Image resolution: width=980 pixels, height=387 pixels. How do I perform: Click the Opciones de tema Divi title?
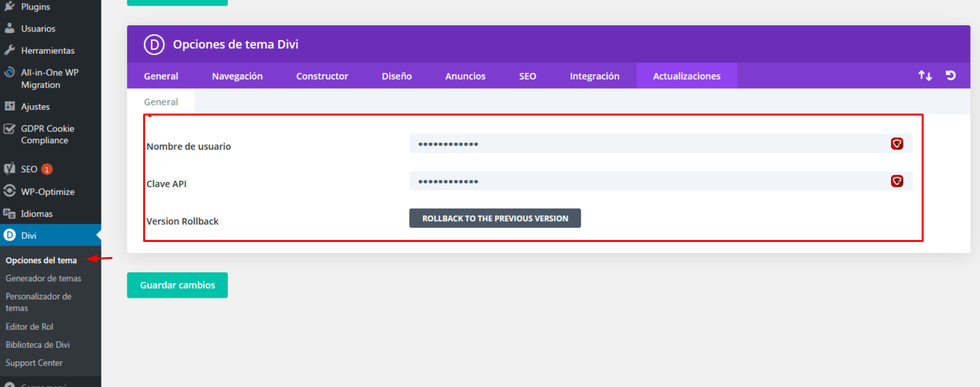coord(236,44)
